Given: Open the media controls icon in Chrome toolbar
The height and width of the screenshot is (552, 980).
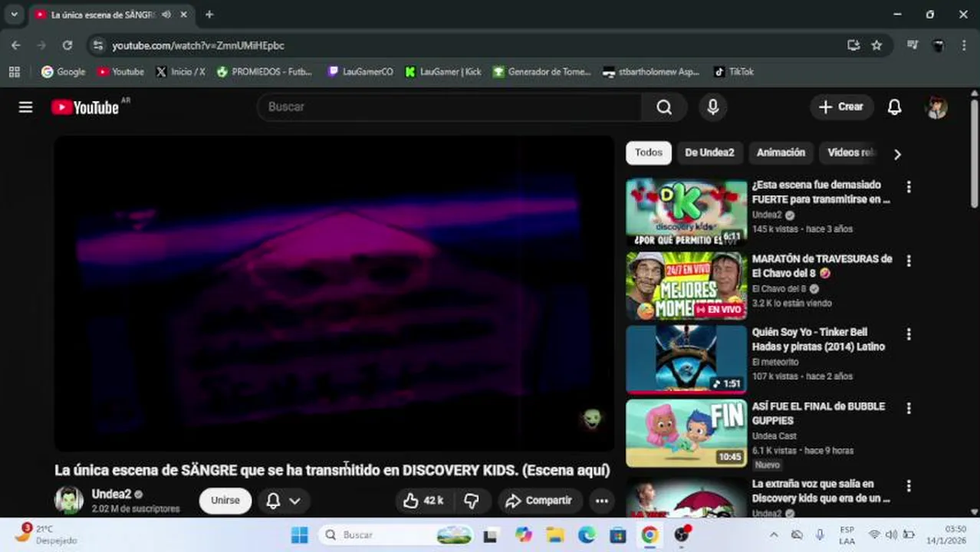Looking at the screenshot, I should tap(912, 45).
